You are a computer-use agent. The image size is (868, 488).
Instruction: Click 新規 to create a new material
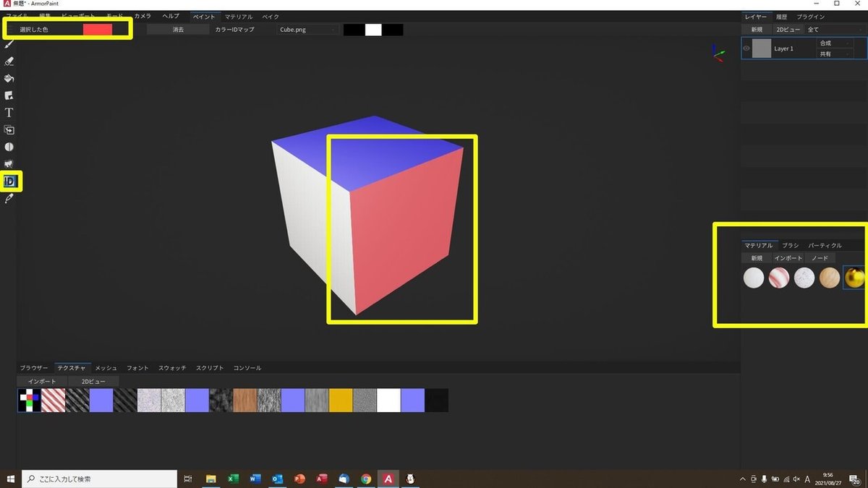pyautogui.click(x=757, y=258)
